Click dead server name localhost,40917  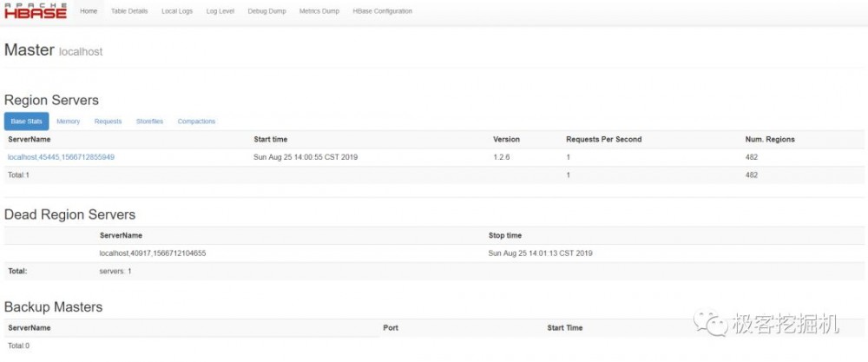153,253
